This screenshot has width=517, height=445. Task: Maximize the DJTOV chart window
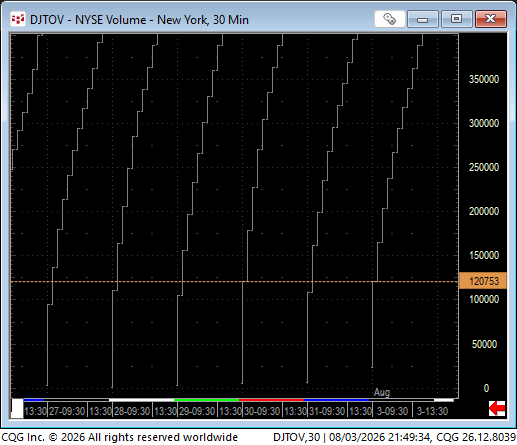[x=456, y=19]
